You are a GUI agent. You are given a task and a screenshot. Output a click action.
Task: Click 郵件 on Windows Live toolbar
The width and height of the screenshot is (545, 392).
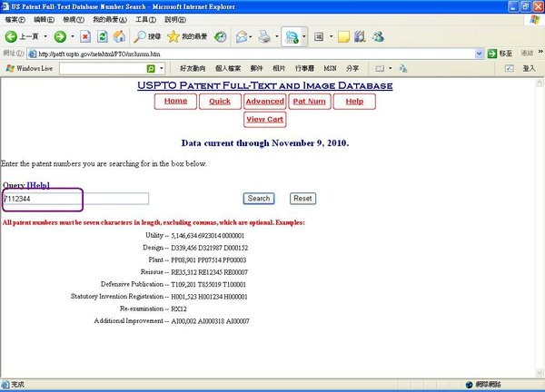256,68
